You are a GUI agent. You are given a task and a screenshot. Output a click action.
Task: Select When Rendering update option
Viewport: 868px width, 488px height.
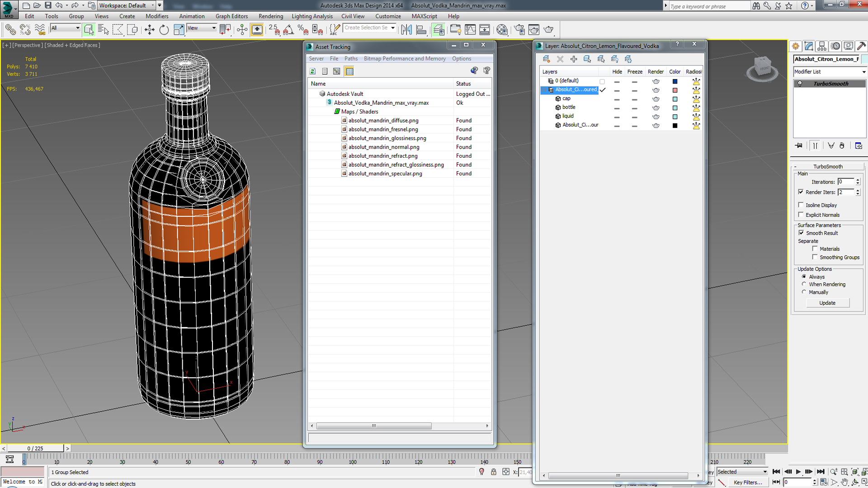804,284
